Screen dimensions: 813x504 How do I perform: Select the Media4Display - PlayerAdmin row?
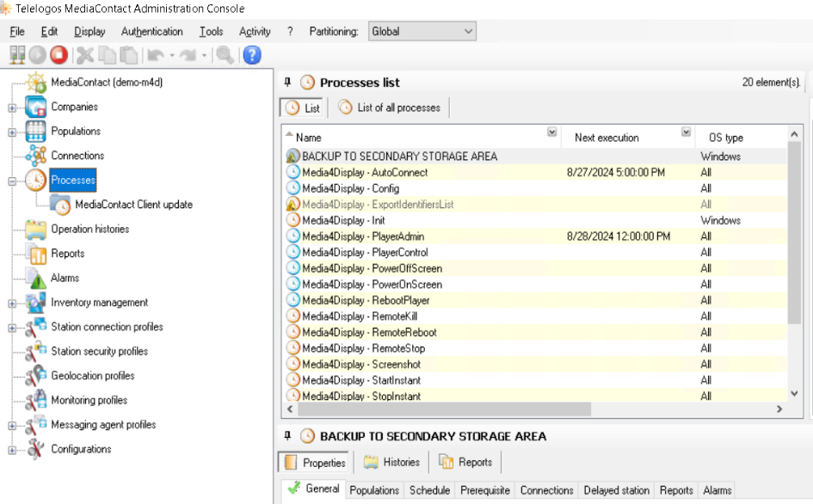point(536,237)
